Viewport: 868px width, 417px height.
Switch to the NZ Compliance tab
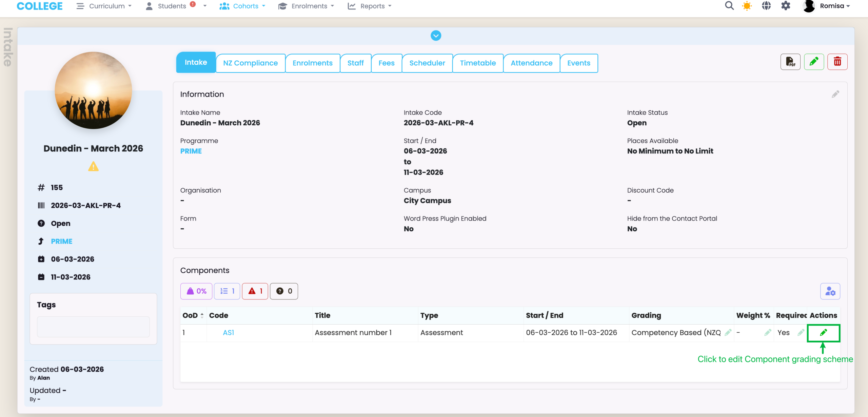pos(250,63)
